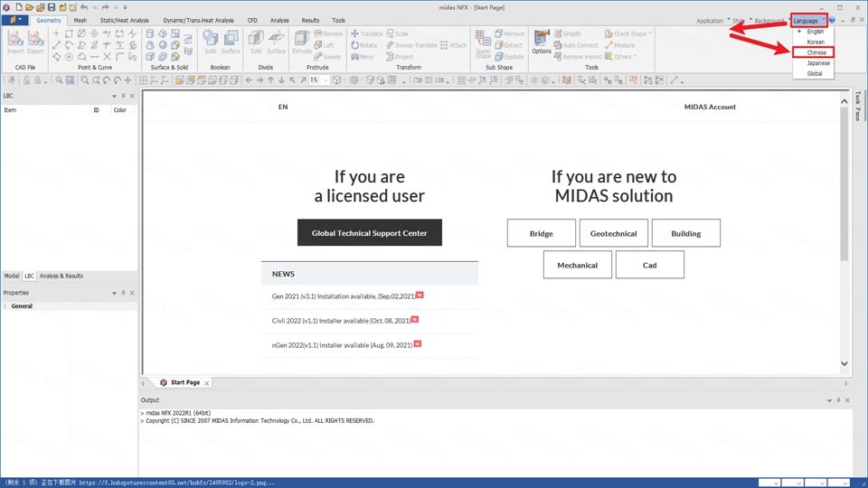Viewport: 868px width, 488px height.
Task: Select the Sweep-Translate tool
Action: tap(411, 45)
